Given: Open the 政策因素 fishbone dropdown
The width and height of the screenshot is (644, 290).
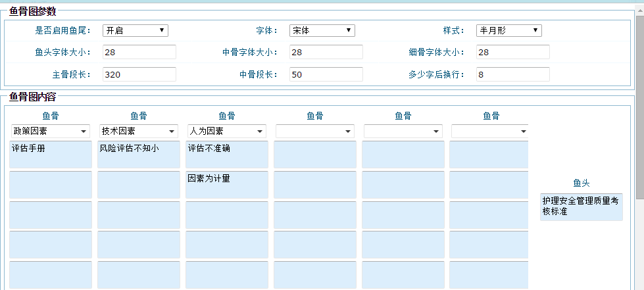Looking at the screenshot, I should pos(50,132).
